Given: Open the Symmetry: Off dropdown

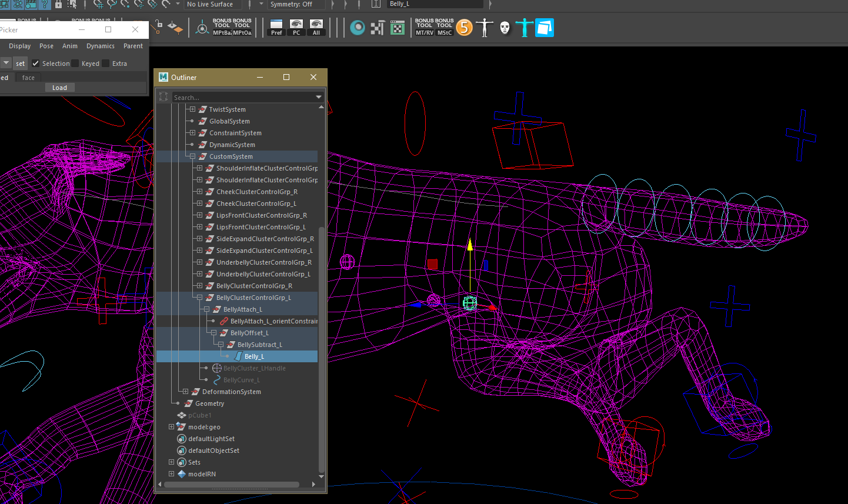Looking at the screenshot, I should (x=297, y=4).
